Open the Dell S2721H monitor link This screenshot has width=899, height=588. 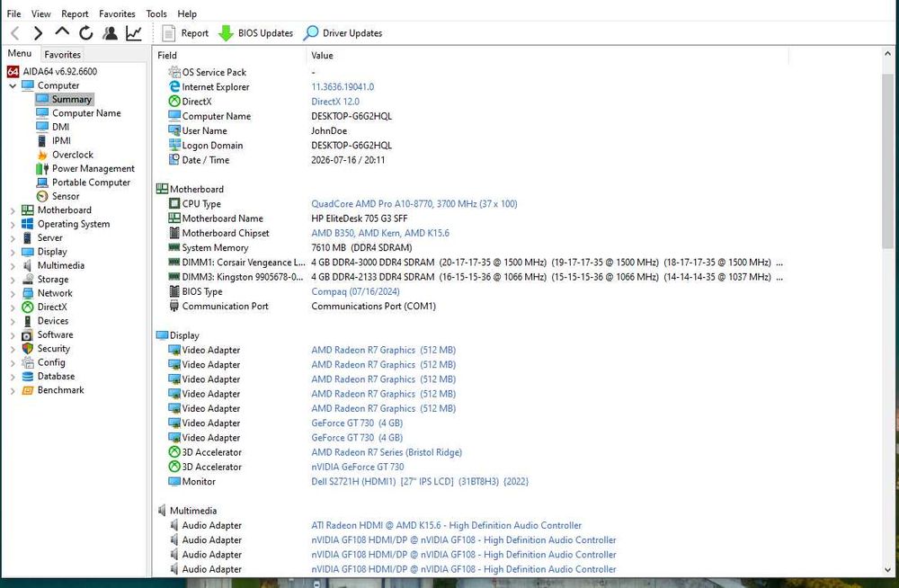(420, 481)
